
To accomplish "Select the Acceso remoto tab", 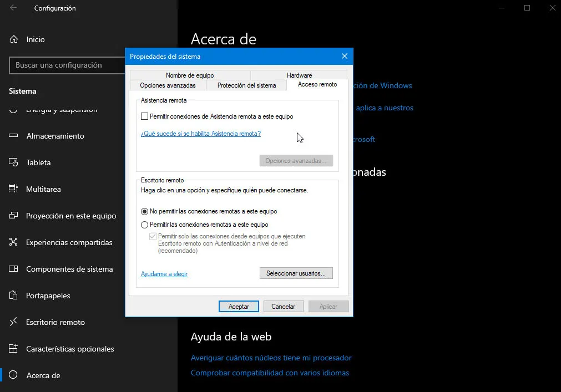I will [x=317, y=84].
